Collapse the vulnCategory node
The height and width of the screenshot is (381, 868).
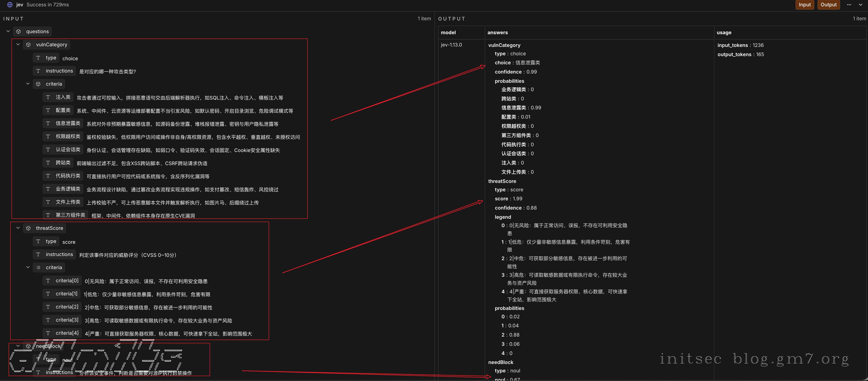click(x=18, y=44)
